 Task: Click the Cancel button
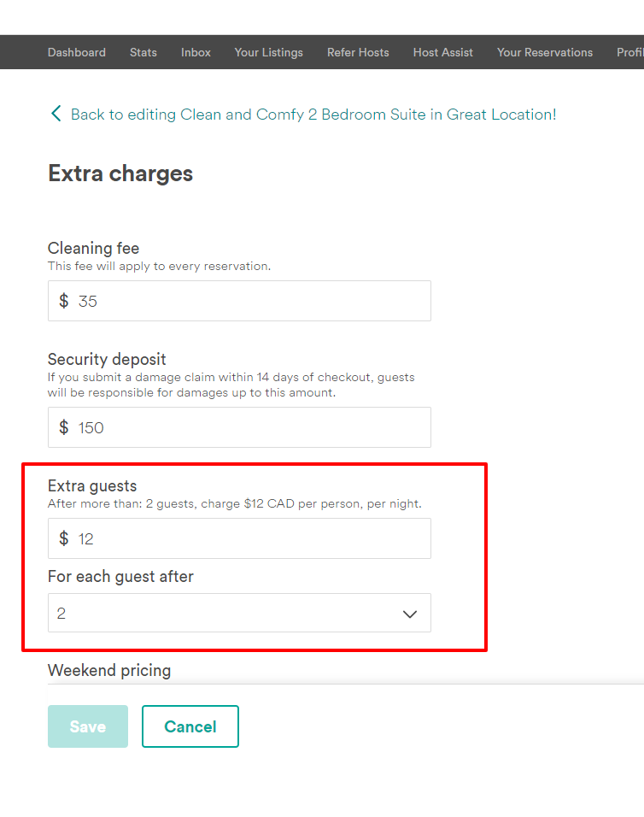pos(190,726)
